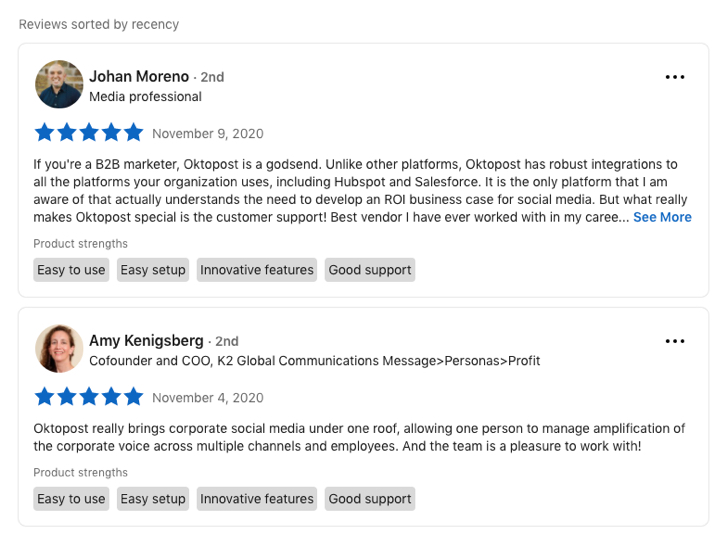Click Amy Kenigsberg's profile photo
Viewport: 728px width, 534px height.
[x=59, y=349]
